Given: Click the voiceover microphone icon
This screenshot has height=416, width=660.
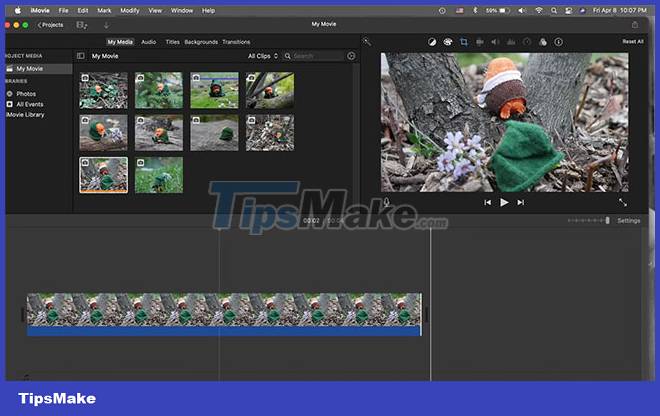Looking at the screenshot, I should pyautogui.click(x=386, y=203).
